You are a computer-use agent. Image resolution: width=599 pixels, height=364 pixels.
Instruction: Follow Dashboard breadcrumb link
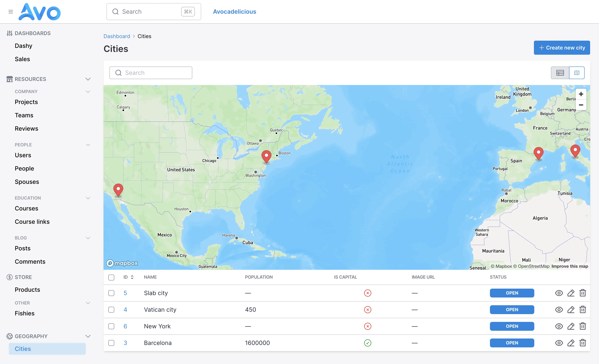[x=117, y=36]
